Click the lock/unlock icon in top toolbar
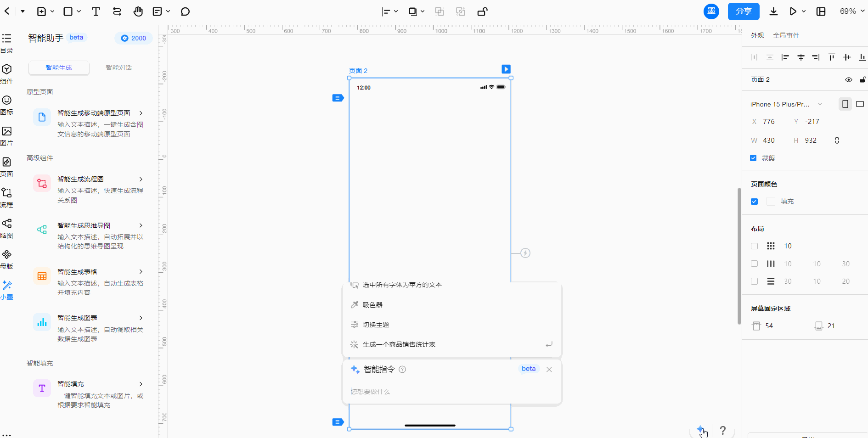 click(x=482, y=11)
